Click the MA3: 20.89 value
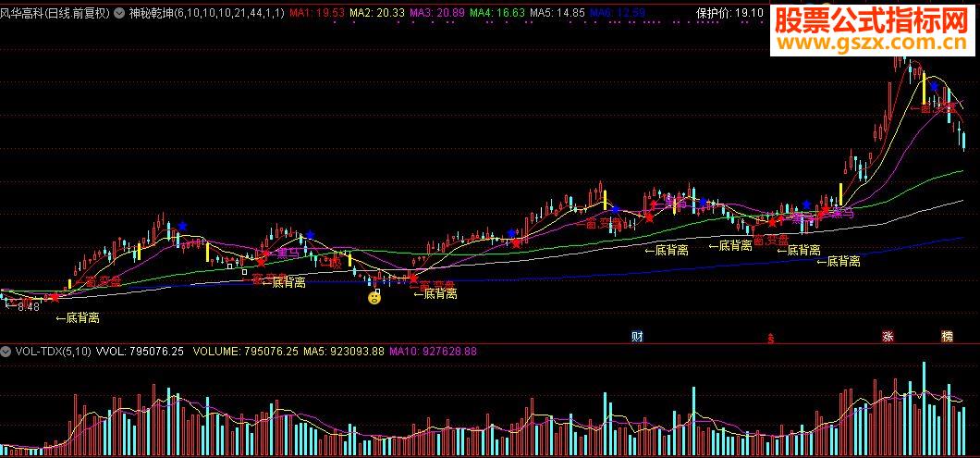The image size is (980, 458). [x=437, y=13]
